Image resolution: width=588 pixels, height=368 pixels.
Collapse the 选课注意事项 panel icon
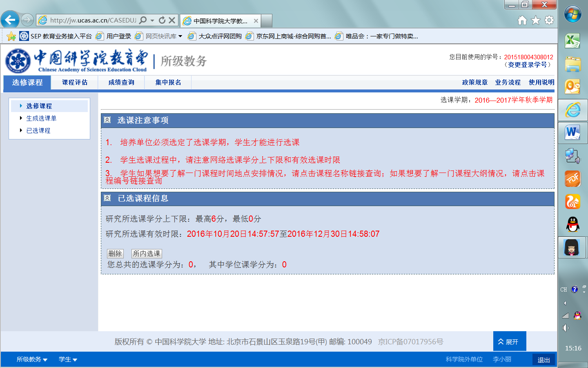coord(107,120)
